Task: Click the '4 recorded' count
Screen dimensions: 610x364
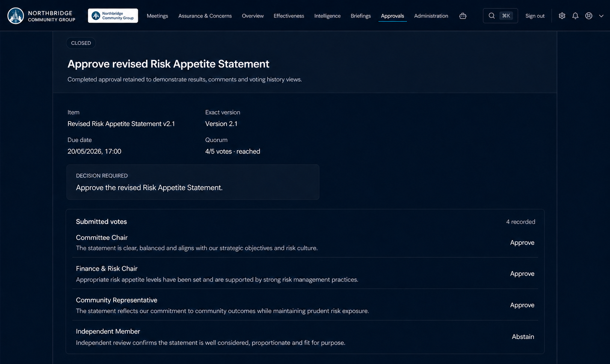Action: (521, 222)
